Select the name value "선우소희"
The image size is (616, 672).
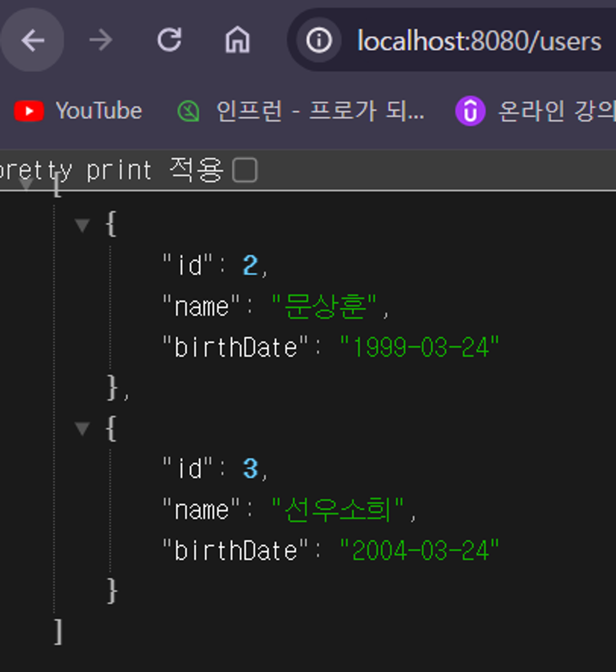pos(338,509)
